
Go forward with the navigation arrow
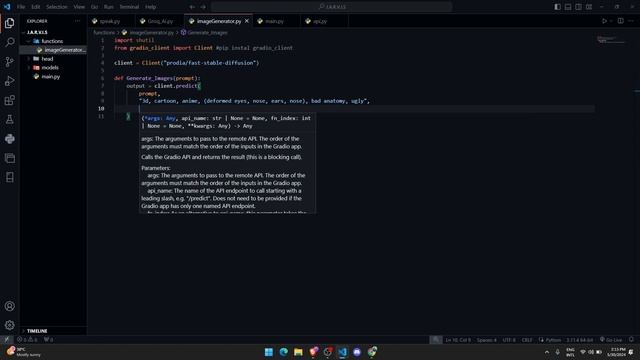coord(203,7)
